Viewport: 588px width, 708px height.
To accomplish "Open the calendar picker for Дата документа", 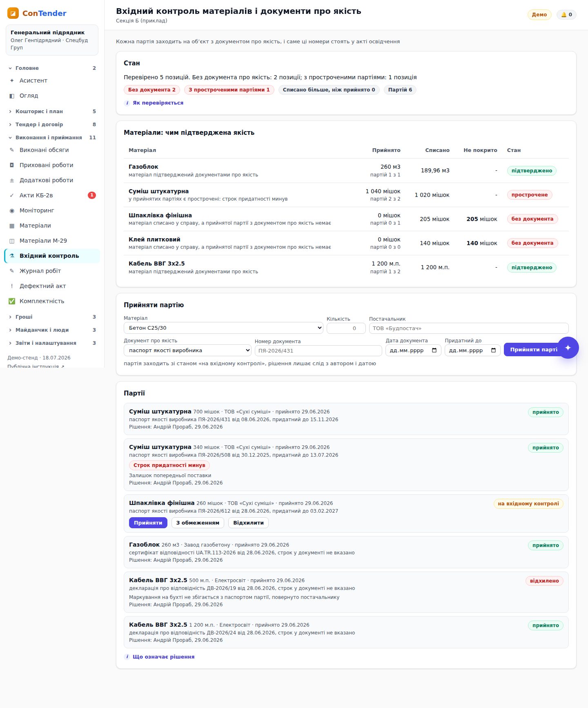I will (x=434, y=350).
